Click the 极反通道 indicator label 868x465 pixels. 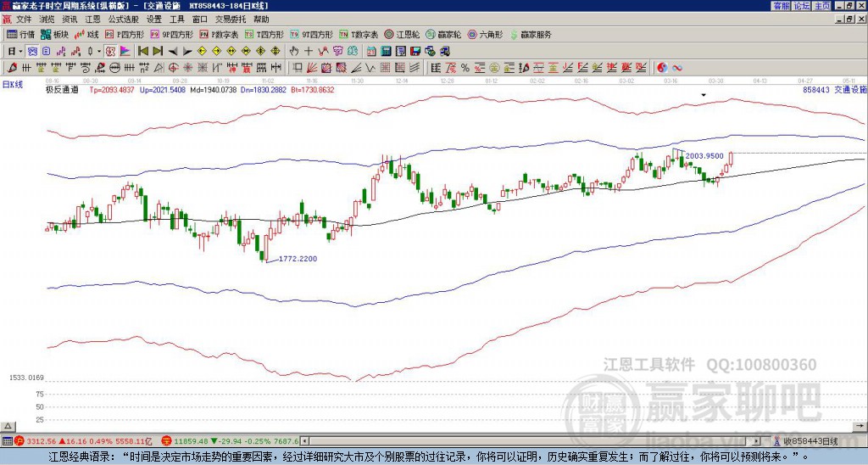pyautogui.click(x=62, y=90)
